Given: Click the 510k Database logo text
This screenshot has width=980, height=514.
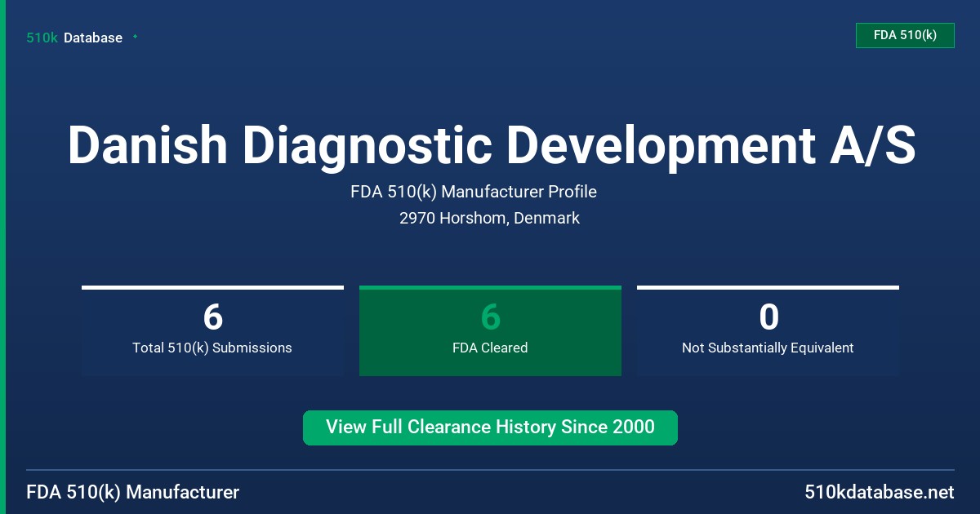Looking at the screenshot, I should pos(74,38).
